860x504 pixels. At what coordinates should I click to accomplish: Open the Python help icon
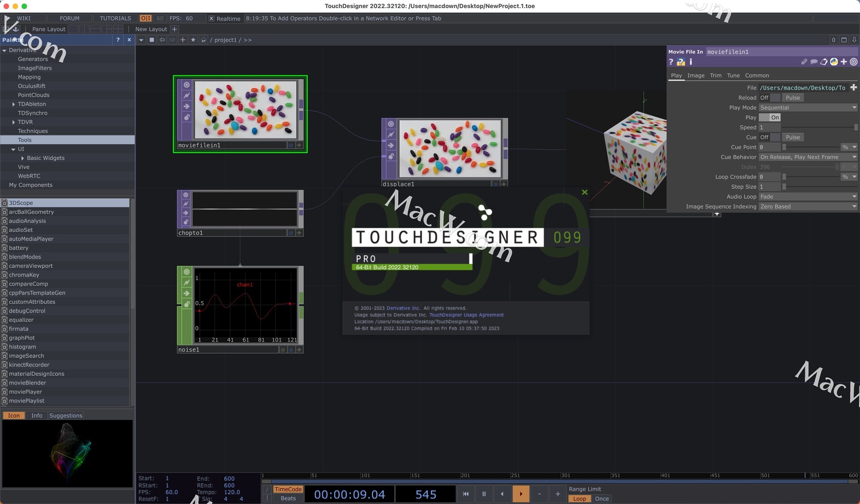pos(681,62)
